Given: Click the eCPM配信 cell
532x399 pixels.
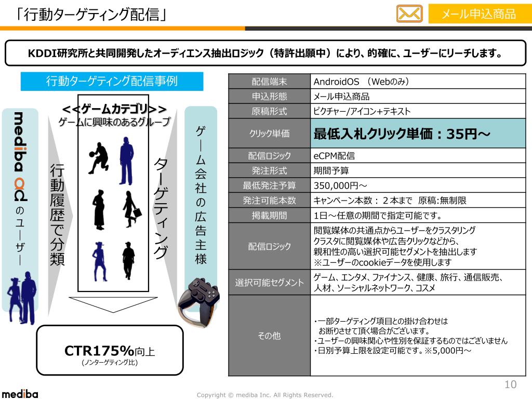Looking at the screenshot, I should (x=418, y=156).
